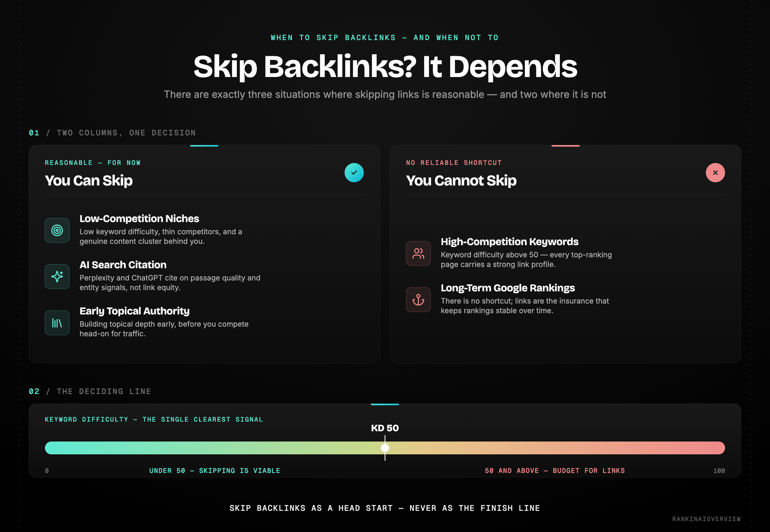770x532 pixels.
Task: Click the target icon beside Low-Competition Niches
Action: coord(57,230)
